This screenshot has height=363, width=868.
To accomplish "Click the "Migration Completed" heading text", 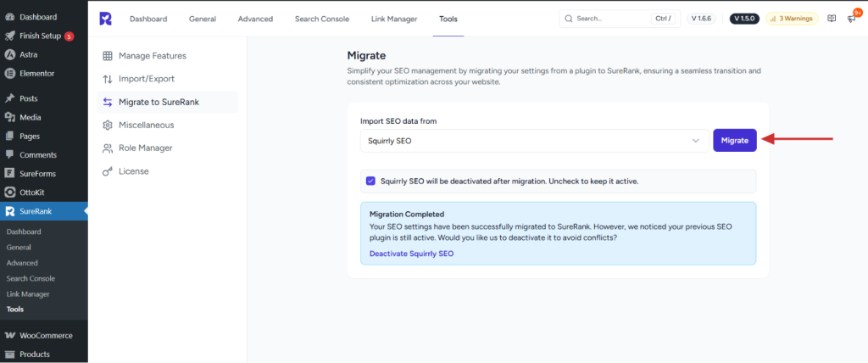I will click(x=407, y=214).
